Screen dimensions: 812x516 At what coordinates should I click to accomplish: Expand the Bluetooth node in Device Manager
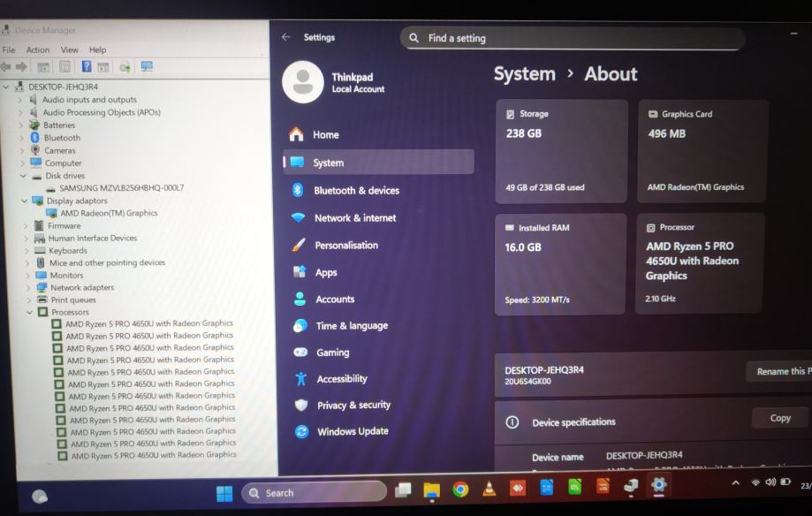(21, 138)
